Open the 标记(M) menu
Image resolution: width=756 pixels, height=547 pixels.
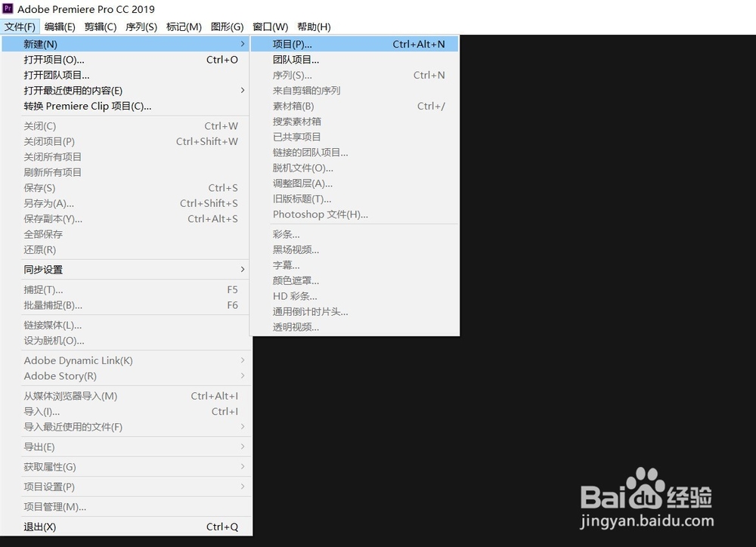pyautogui.click(x=184, y=27)
